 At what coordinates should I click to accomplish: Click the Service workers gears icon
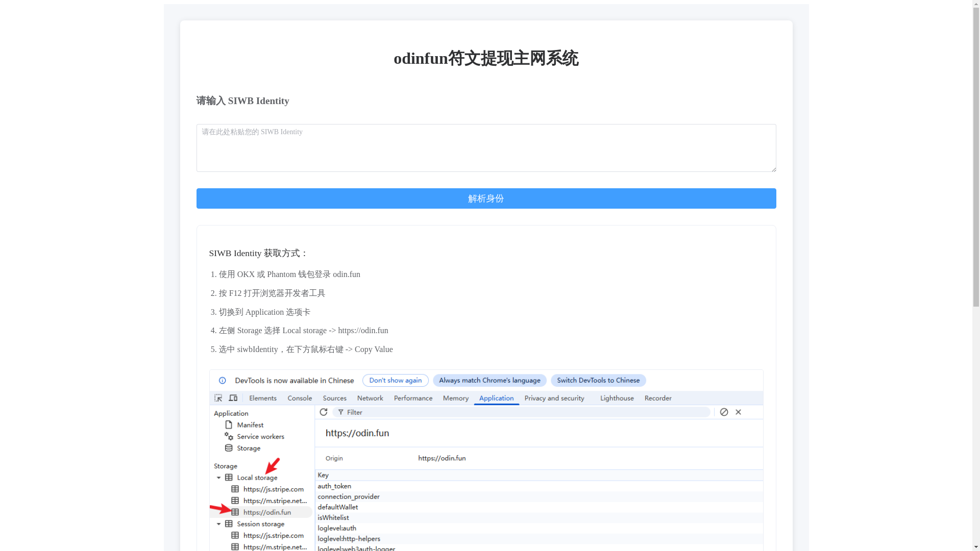click(x=229, y=437)
